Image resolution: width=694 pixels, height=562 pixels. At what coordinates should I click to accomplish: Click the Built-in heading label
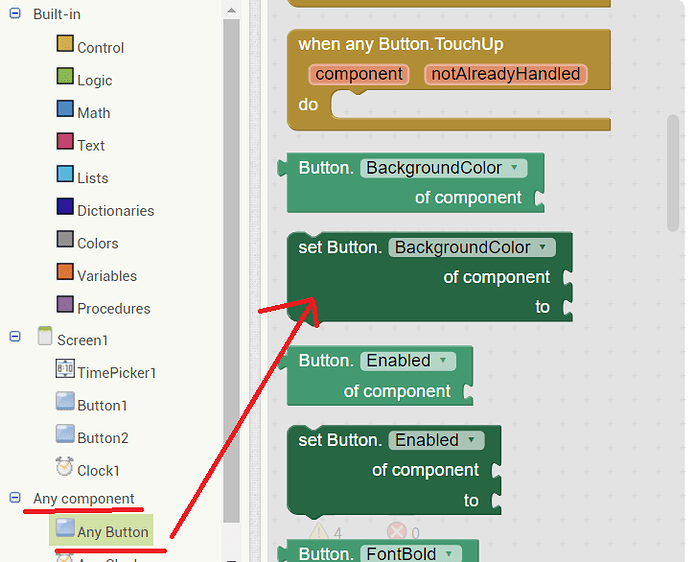coord(57,14)
